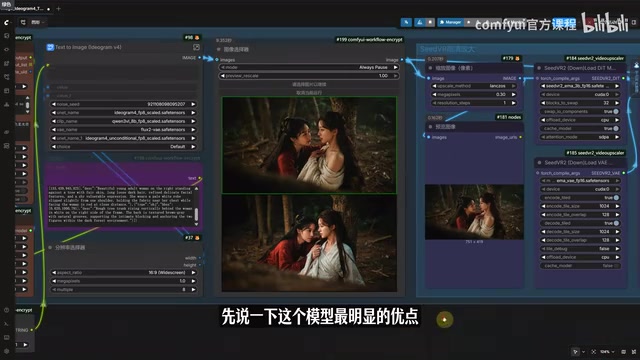This screenshot has height=360, width=640.
Task: Click the link visibility icon at bottom right
Action: [633, 351]
